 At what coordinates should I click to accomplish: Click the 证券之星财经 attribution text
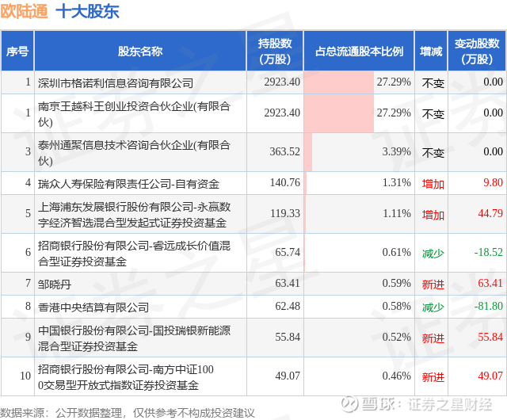coord(449,404)
